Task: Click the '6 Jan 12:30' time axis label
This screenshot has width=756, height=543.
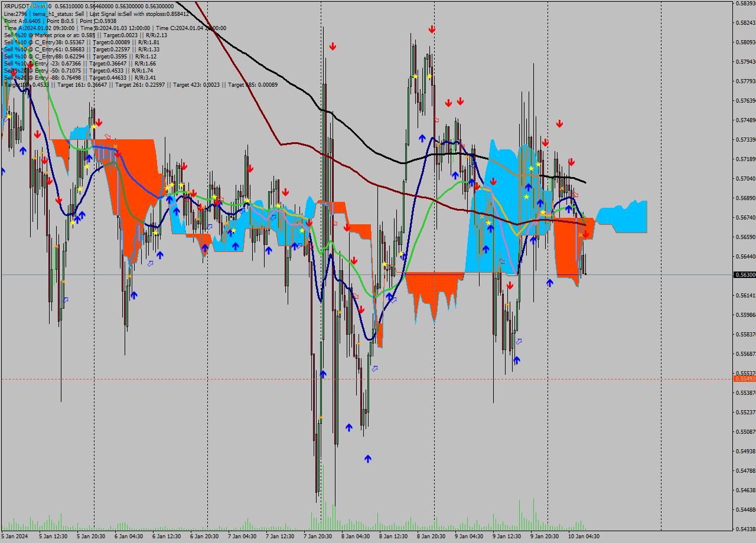Action: point(166,537)
